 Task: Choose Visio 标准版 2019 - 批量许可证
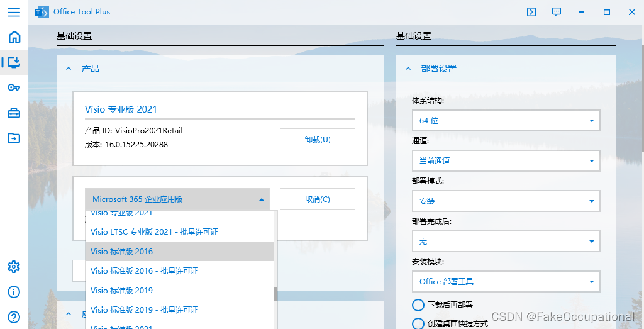click(180, 309)
